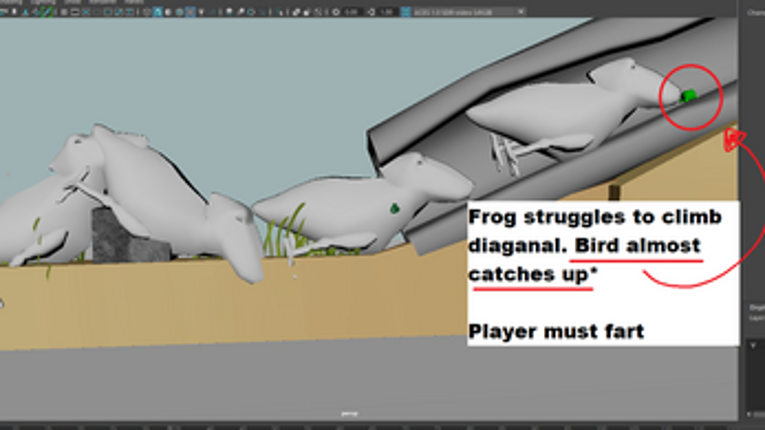Viewport: 765px width, 430px height.
Task: Toggle the Safe Title icon
Action: 129,12
